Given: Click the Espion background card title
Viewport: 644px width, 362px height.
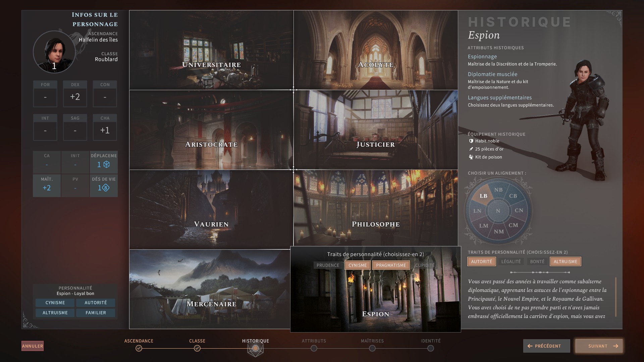Looking at the screenshot, I should click(376, 314).
